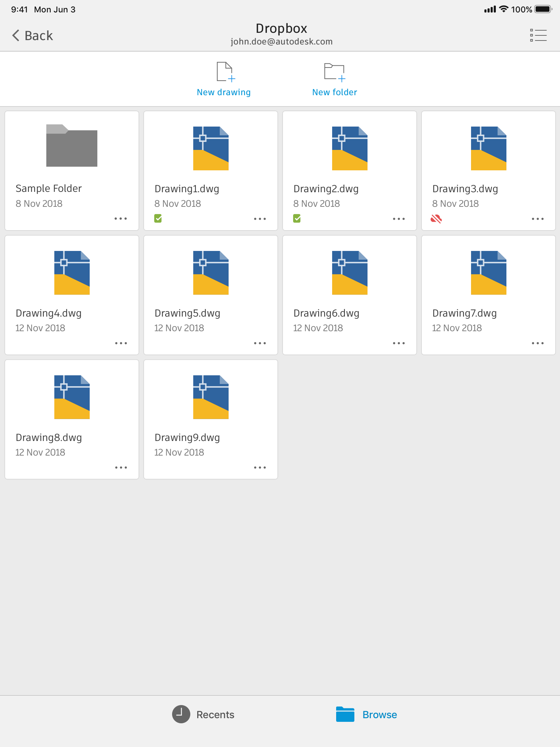Open the Sample Folder icon
Image resolution: width=560 pixels, height=747 pixels.
72,146
